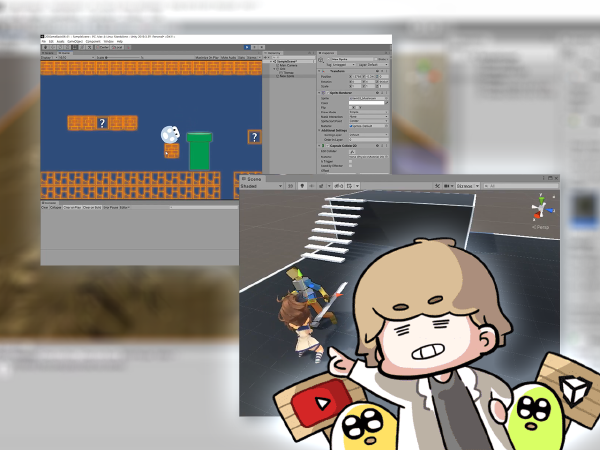The height and width of the screenshot is (450, 600).
Task: Open the Sprite Sort Point dropdown
Action: [x=368, y=121]
